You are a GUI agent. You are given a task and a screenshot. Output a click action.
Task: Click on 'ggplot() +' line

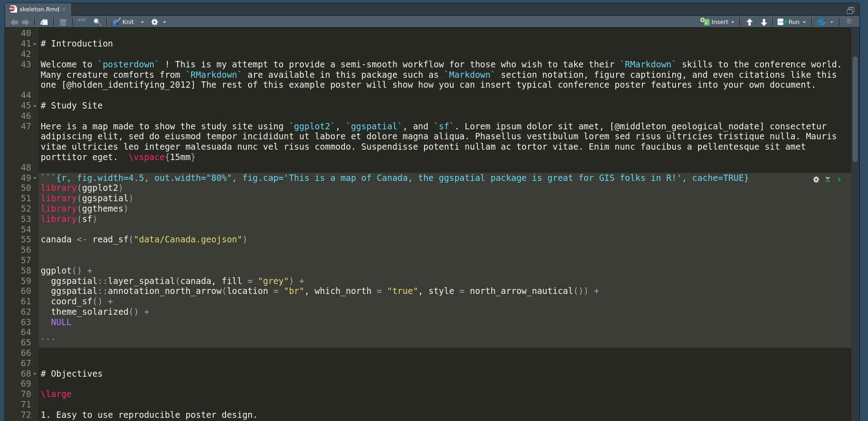point(66,271)
